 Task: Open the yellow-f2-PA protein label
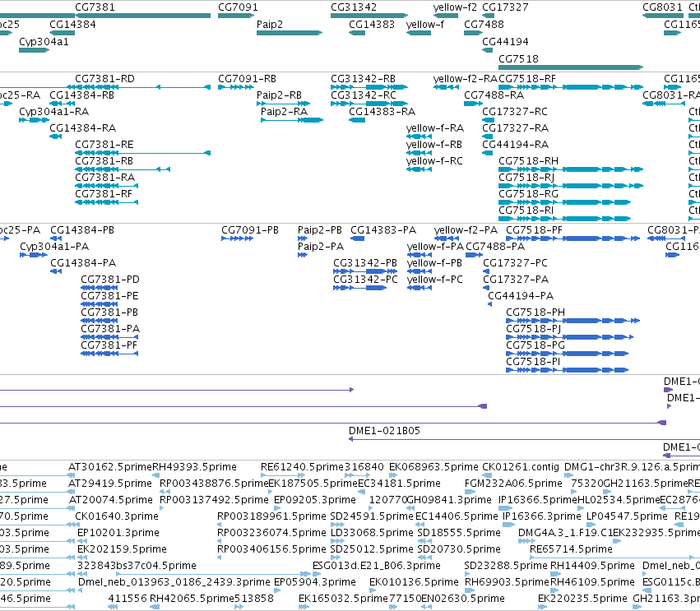point(466,230)
